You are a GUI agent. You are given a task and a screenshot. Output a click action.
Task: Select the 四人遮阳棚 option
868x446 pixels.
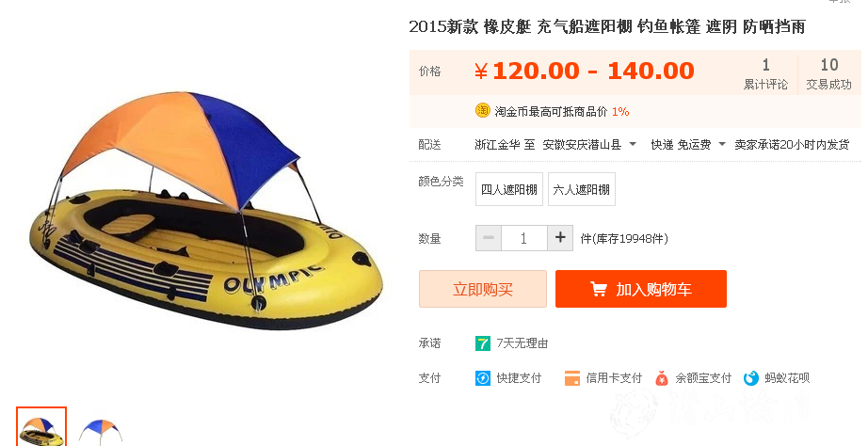(x=509, y=189)
